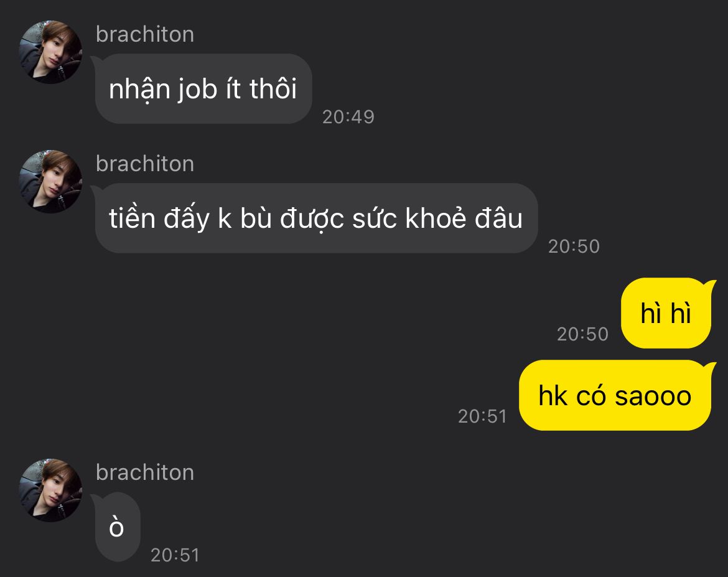Click the word 'khoẻ' in the second message

point(436,218)
